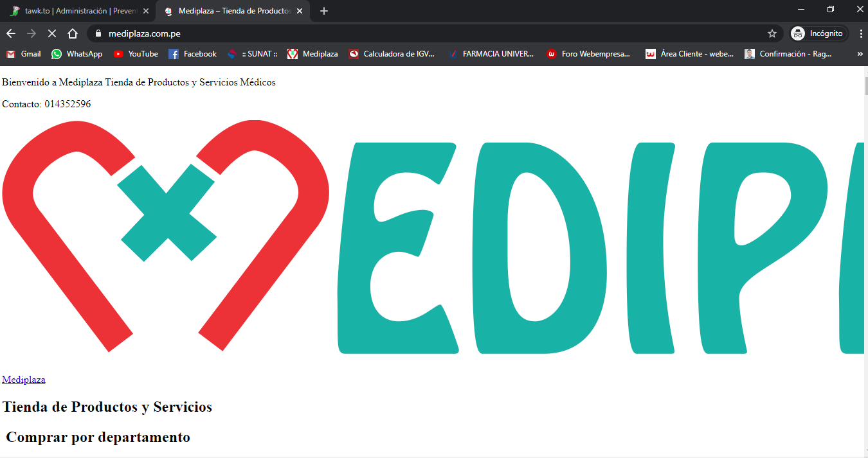The height and width of the screenshot is (458, 868).
Task: Open the FARMACIA UNIVER... bookmark
Action: (491, 54)
